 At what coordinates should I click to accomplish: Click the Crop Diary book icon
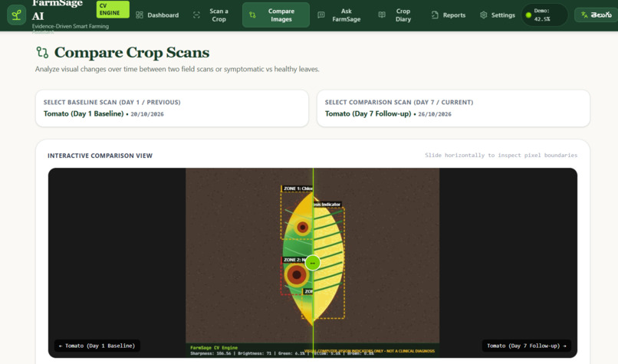tap(382, 15)
